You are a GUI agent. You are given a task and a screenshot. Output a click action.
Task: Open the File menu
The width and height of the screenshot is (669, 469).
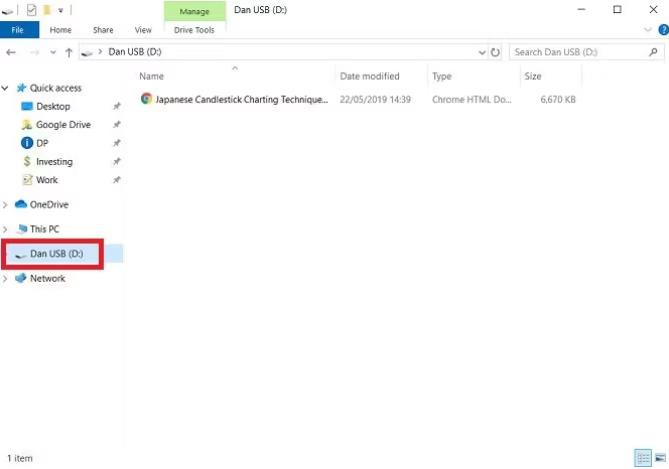(18, 30)
